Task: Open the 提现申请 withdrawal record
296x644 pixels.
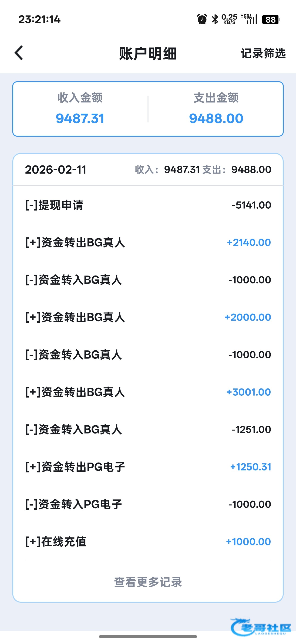Action: tap(148, 205)
